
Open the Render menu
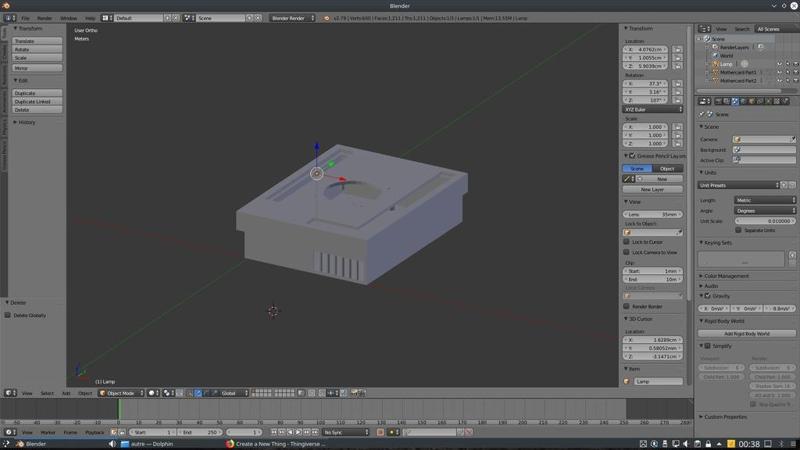point(44,18)
